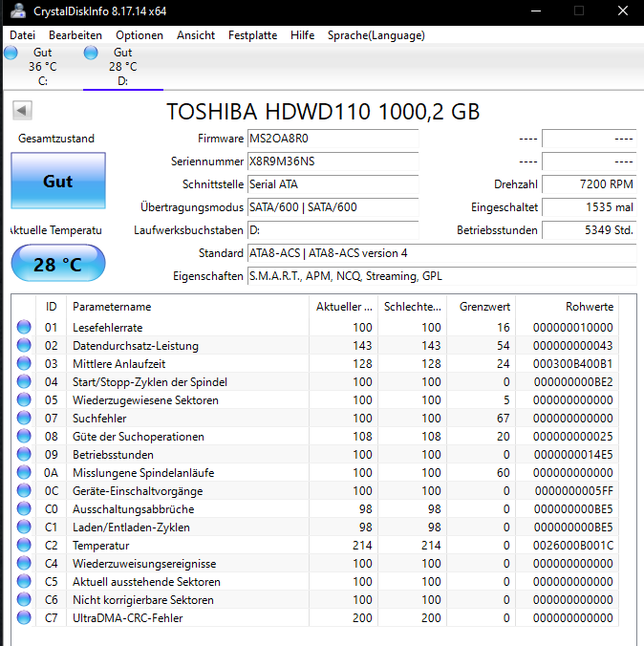Click status orb of Aktuell ausstehende Sektoren row
644x646 pixels.
point(24,581)
